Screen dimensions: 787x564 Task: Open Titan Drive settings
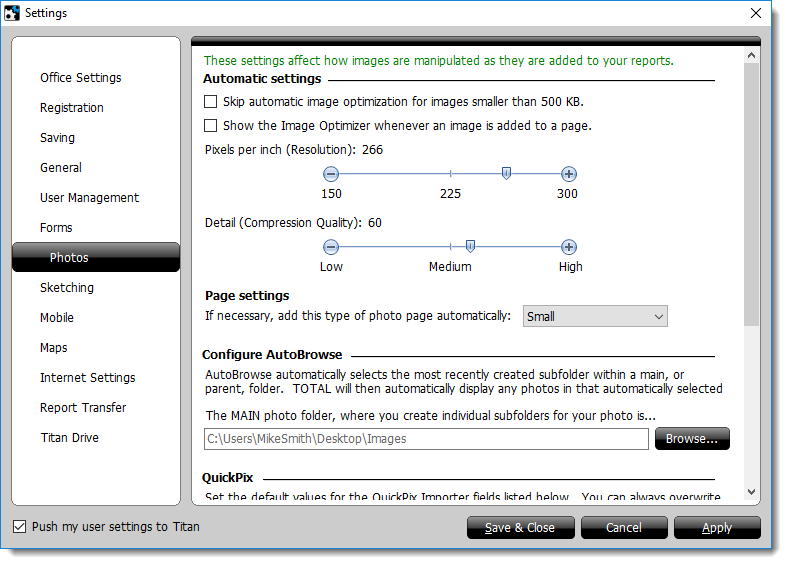[x=69, y=438]
